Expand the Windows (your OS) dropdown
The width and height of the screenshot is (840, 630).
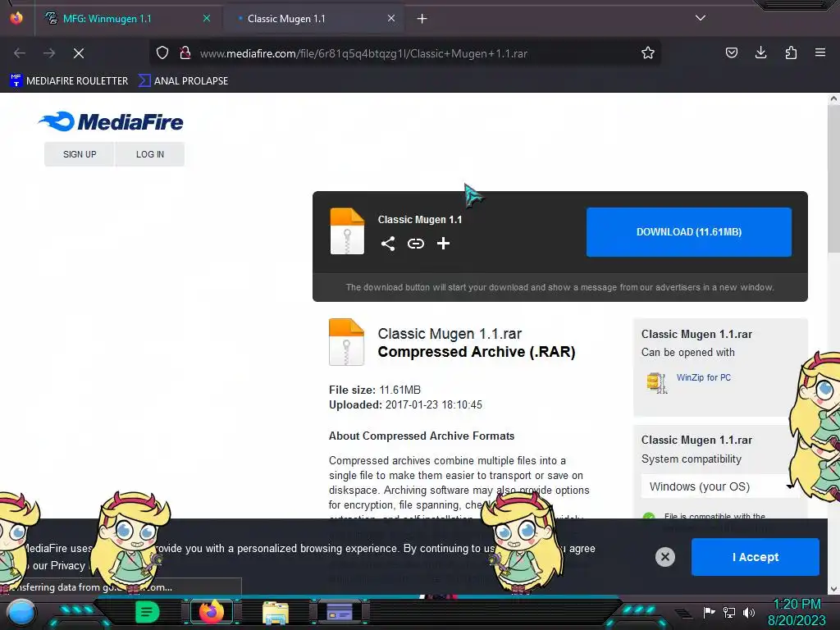click(719, 486)
